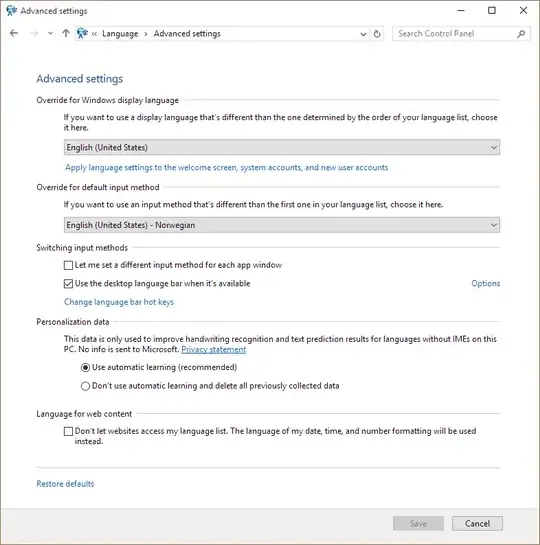Click Language in the breadcrumb path

click(120, 34)
